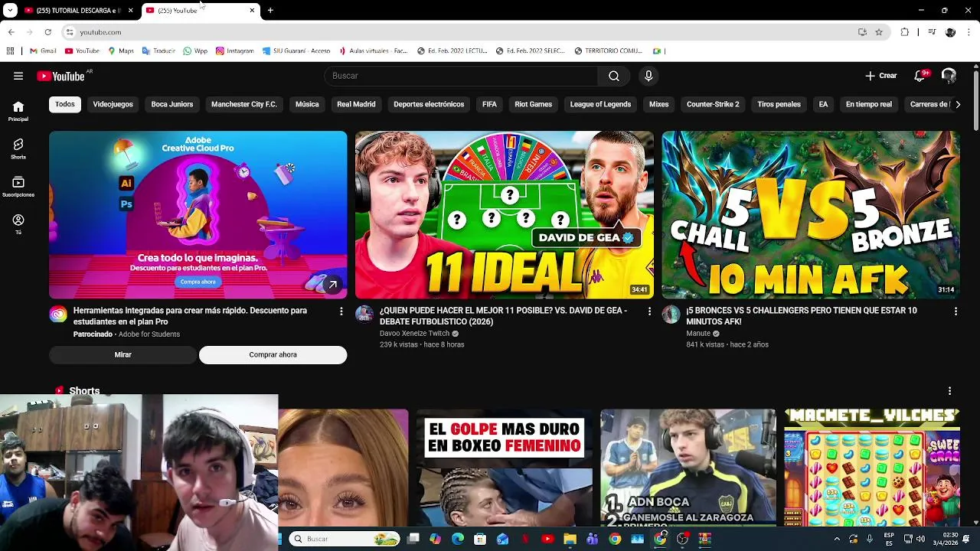Select the Música chip
Image resolution: width=980 pixels, height=551 pixels.
tap(307, 104)
